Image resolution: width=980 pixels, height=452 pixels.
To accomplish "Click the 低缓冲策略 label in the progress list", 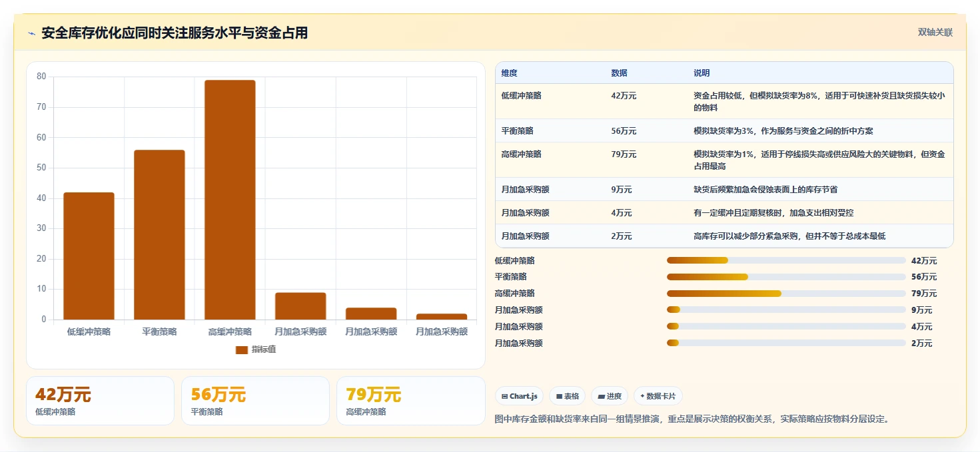I will point(515,260).
